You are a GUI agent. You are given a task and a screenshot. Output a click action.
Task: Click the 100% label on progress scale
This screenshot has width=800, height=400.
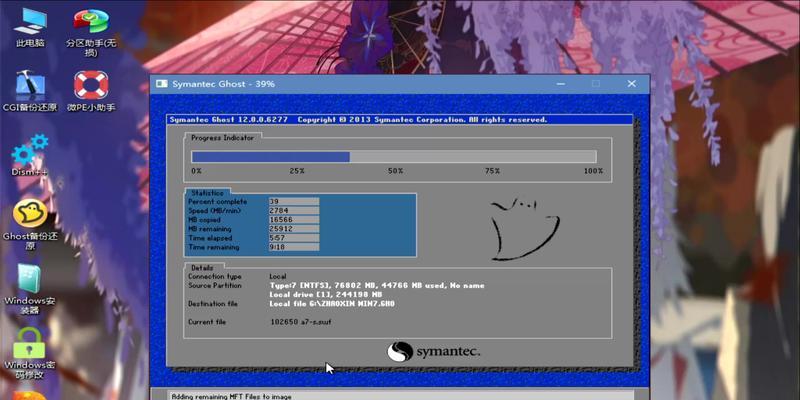[593, 171]
